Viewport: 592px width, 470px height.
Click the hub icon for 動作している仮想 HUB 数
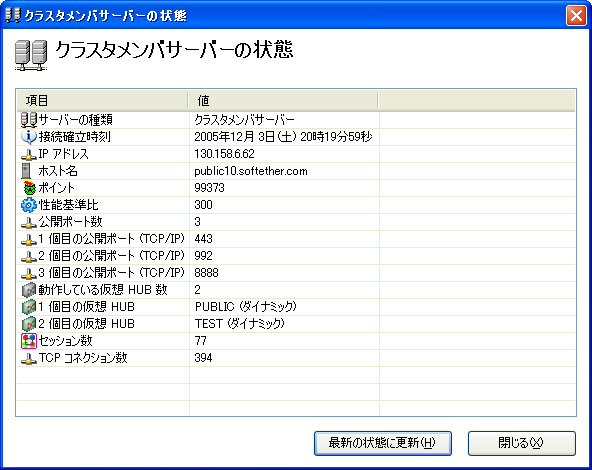[29, 290]
